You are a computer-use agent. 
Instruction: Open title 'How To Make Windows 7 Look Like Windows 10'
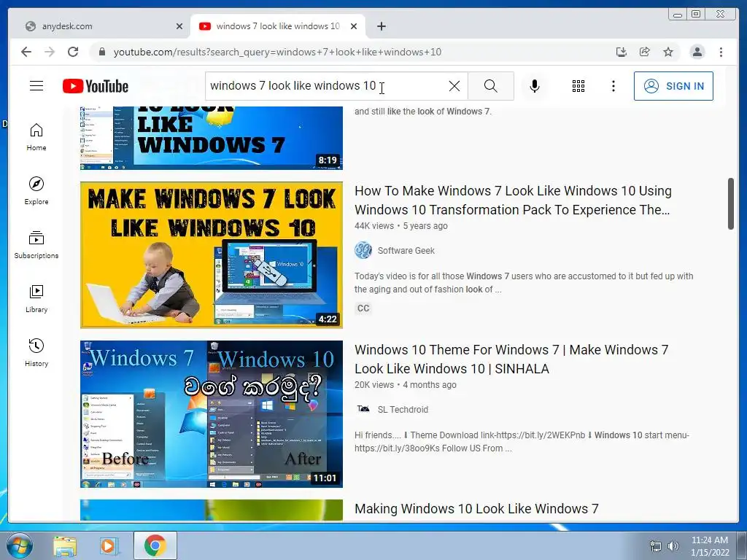pos(513,200)
